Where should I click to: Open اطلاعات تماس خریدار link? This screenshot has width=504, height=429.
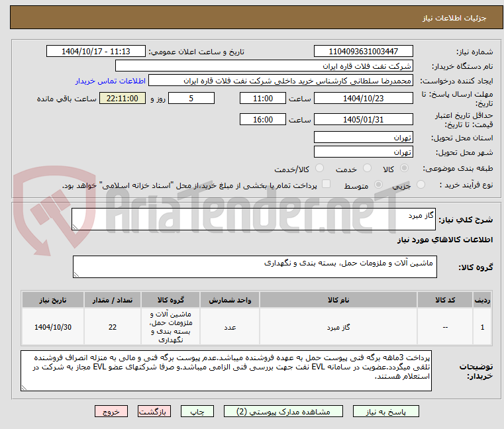tap(111, 81)
